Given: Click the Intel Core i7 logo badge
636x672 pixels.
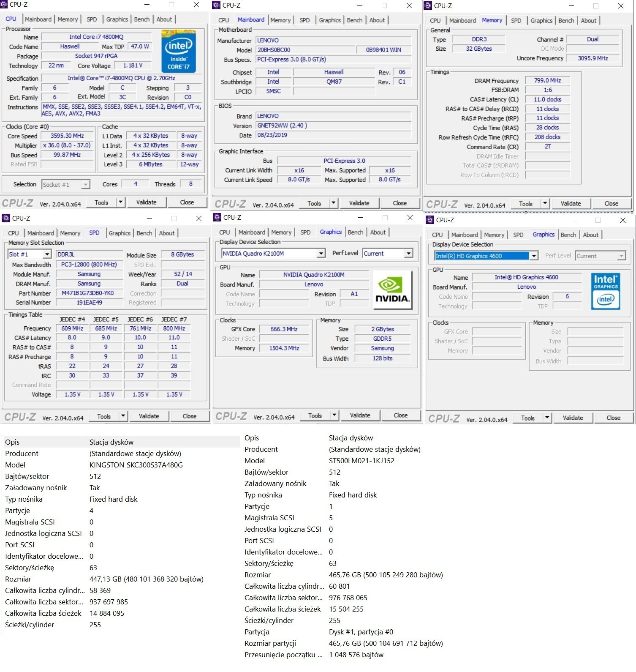Looking at the screenshot, I should [x=179, y=51].
